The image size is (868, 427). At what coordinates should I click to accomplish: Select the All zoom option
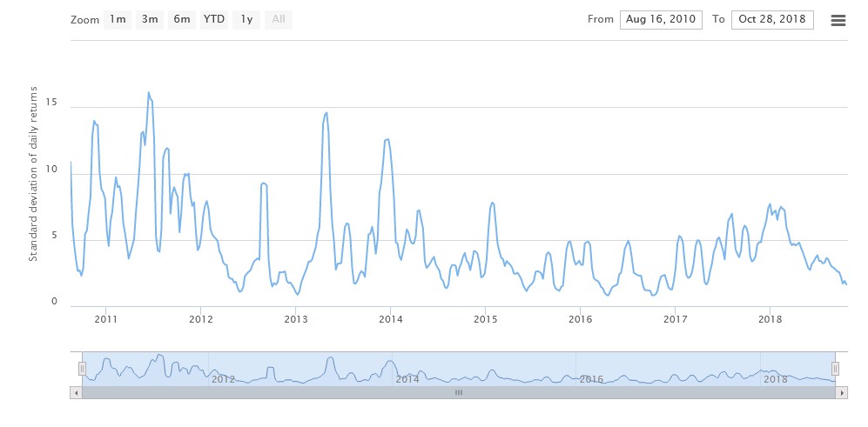(279, 19)
